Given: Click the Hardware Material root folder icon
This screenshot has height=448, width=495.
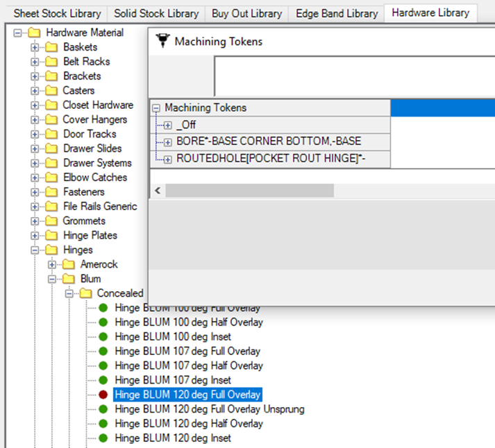Looking at the screenshot, I should pos(34,33).
